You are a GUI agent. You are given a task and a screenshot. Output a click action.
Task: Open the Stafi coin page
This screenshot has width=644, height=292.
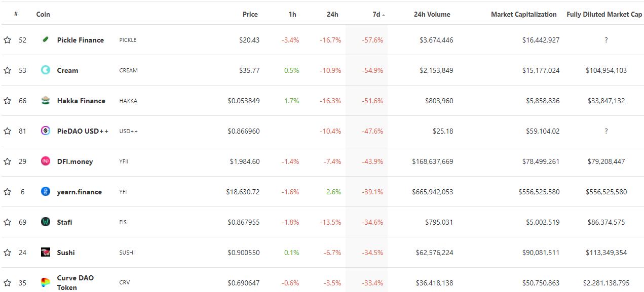(x=64, y=222)
